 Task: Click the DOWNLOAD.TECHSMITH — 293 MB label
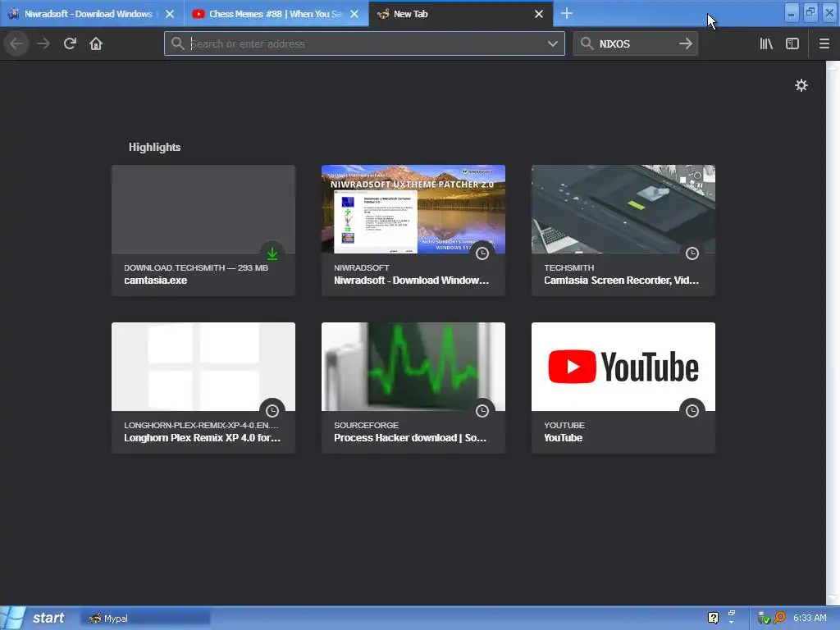[x=196, y=267]
